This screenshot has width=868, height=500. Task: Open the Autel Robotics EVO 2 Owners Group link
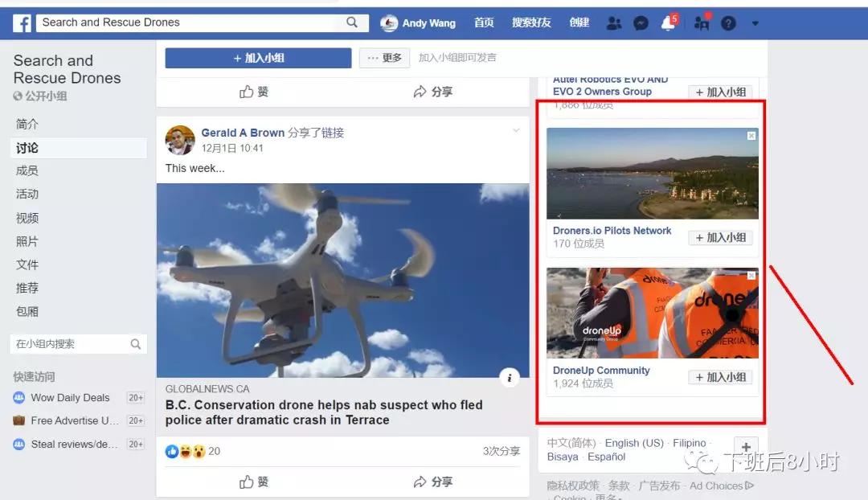tap(610, 86)
